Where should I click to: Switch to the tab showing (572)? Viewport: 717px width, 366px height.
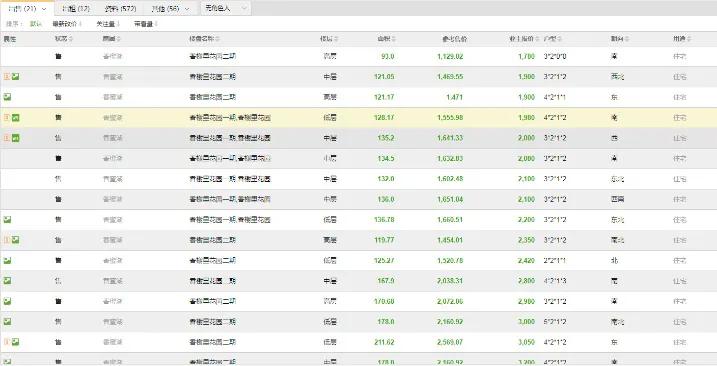click(121, 9)
